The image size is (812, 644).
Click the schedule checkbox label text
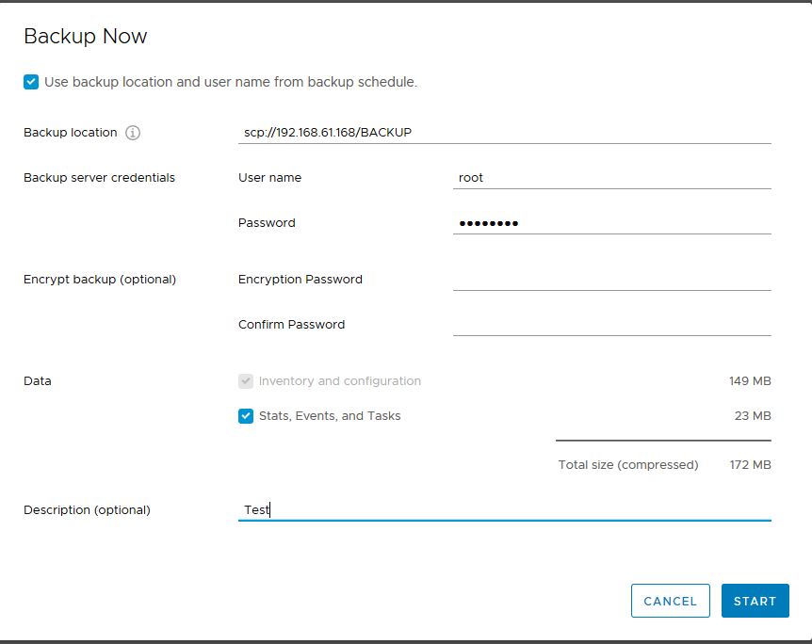pos(231,82)
